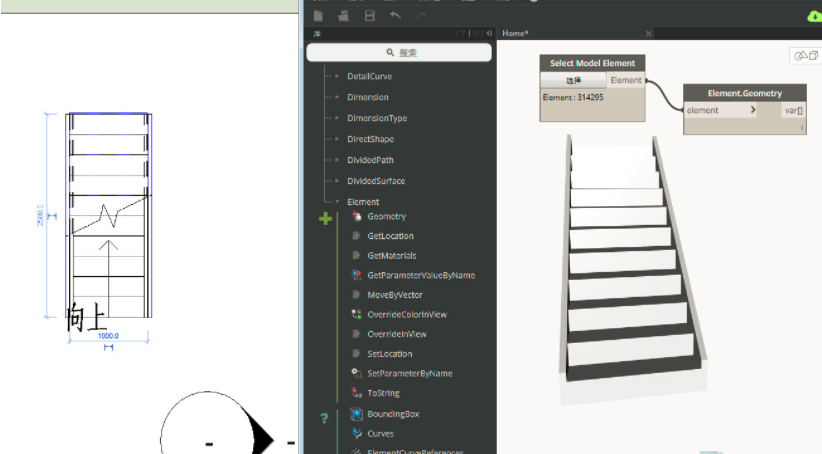Image resolution: width=822 pixels, height=454 pixels.
Task: Select the GetMaterials node icon
Action: (x=356, y=255)
